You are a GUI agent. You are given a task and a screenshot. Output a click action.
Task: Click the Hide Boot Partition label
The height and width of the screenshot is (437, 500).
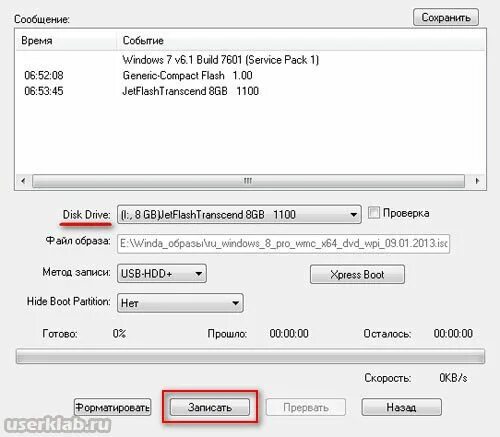tap(68, 301)
